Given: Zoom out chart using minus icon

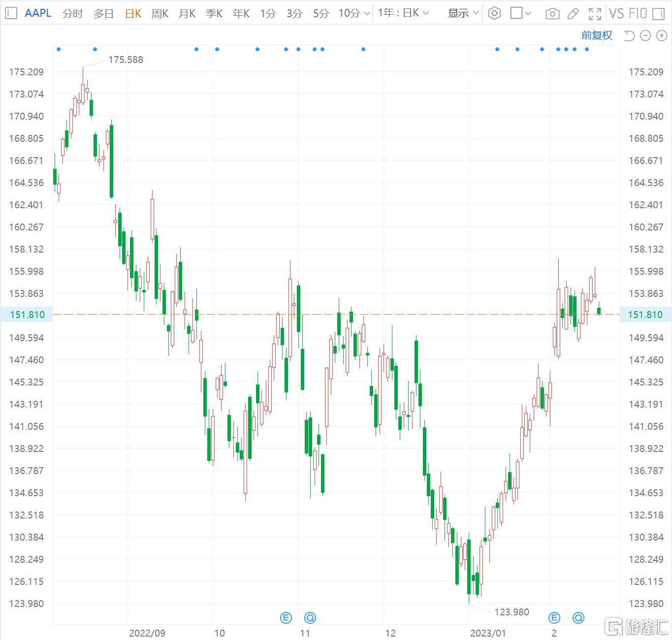Looking at the screenshot, I should (x=645, y=35).
